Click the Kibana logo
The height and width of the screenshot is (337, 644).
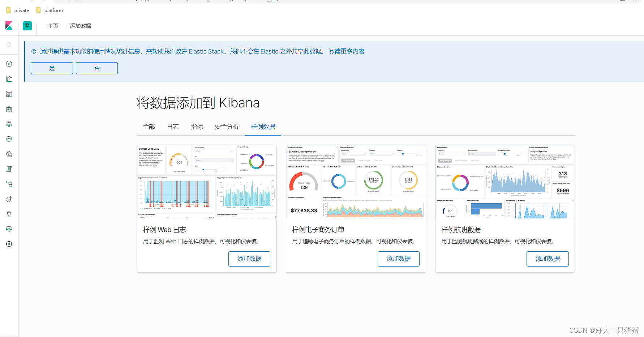[9, 26]
